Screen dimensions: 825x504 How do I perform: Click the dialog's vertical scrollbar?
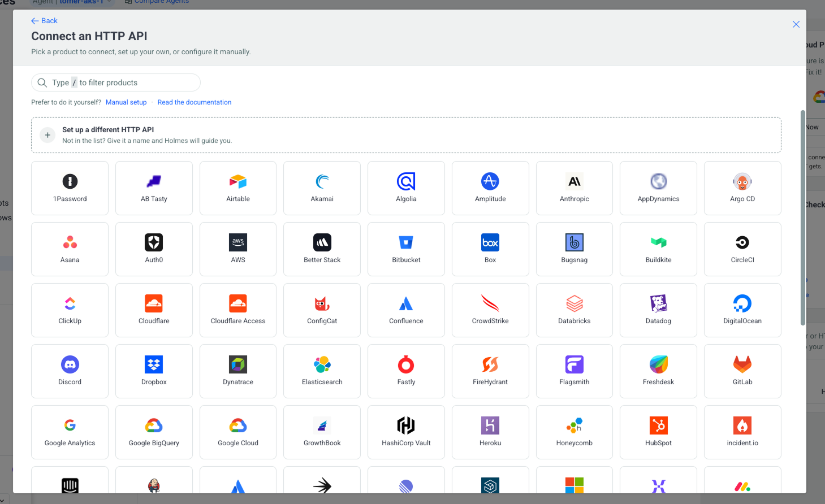point(802,218)
